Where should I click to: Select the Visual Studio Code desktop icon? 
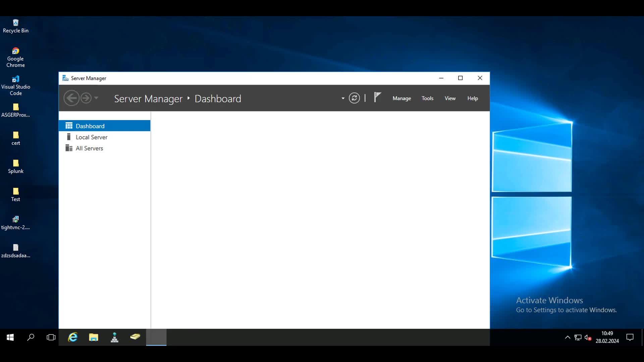coord(15,85)
